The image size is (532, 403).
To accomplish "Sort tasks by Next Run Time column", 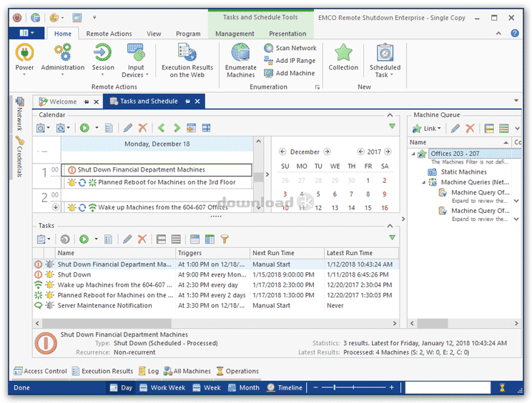I will pos(287,253).
